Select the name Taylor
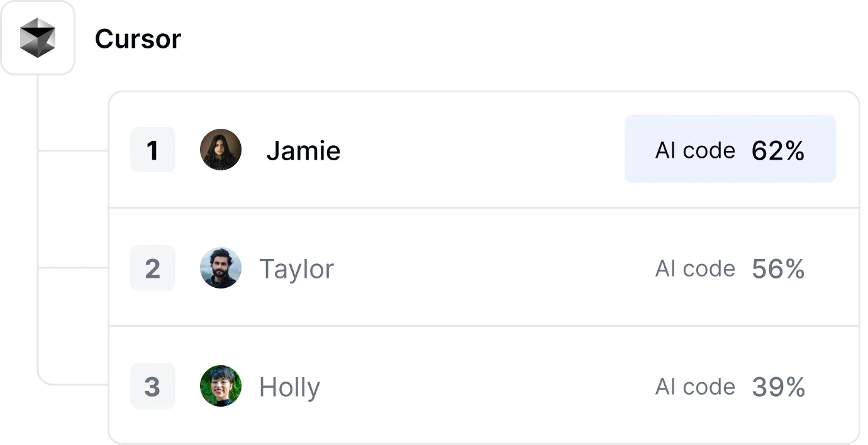Image resolution: width=868 pixels, height=445 pixels. [296, 269]
